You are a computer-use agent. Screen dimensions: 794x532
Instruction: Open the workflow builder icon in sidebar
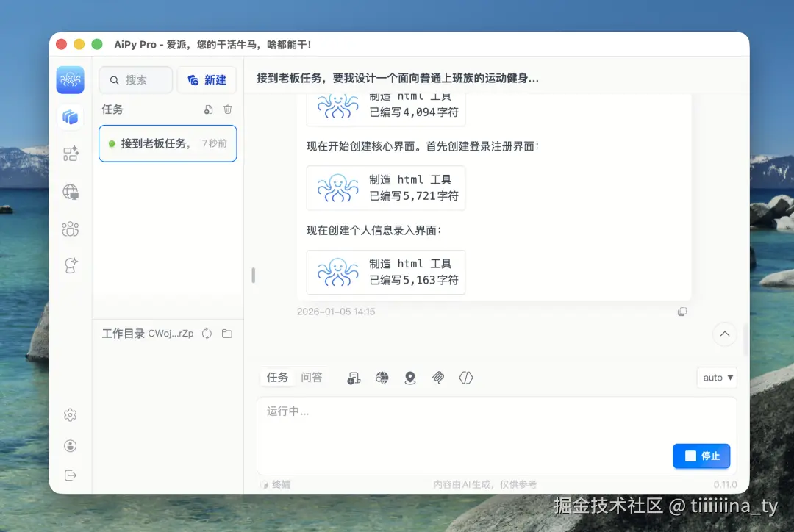[x=70, y=154]
